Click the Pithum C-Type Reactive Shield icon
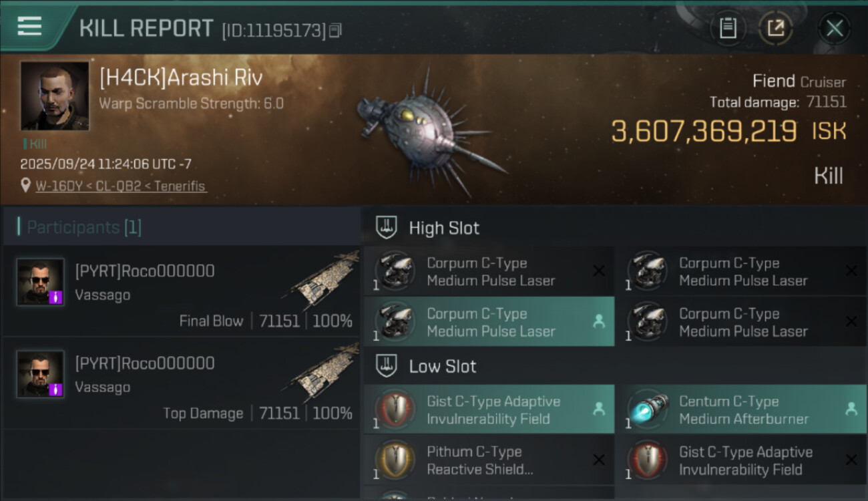 pos(395,460)
